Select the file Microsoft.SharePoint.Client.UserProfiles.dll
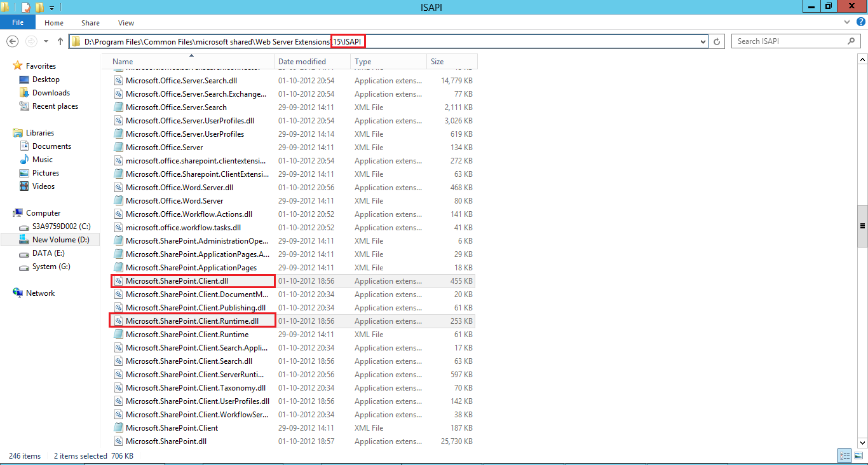Screen dimensions: 868x465 198,401
